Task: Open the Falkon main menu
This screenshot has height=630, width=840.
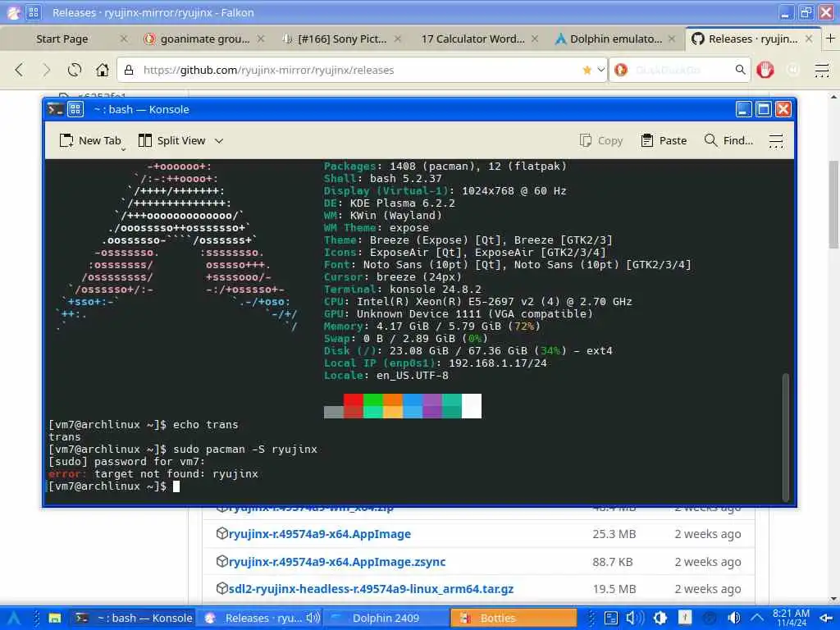Action: [x=822, y=70]
